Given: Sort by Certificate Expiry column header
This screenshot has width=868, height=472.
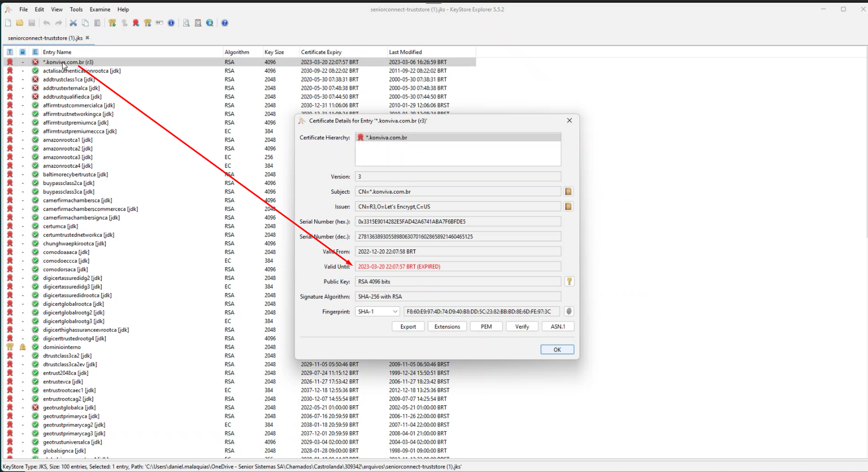Looking at the screenshot, I should click(321, 52).
